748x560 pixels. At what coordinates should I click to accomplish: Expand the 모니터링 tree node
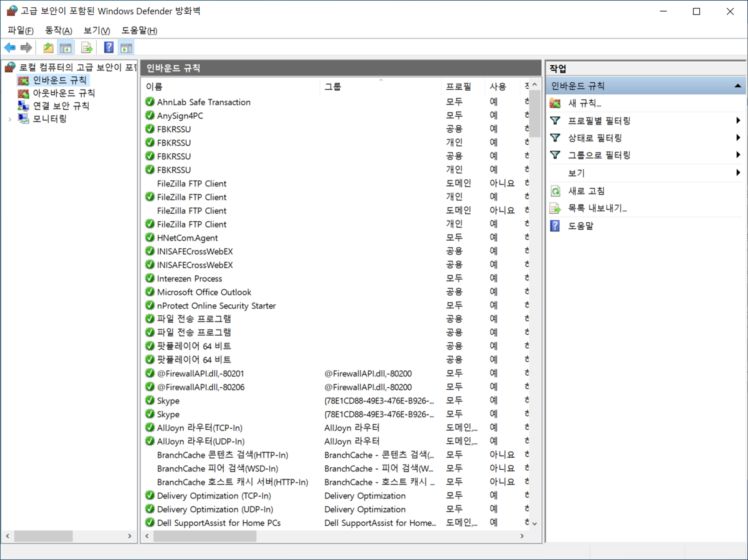10,119
